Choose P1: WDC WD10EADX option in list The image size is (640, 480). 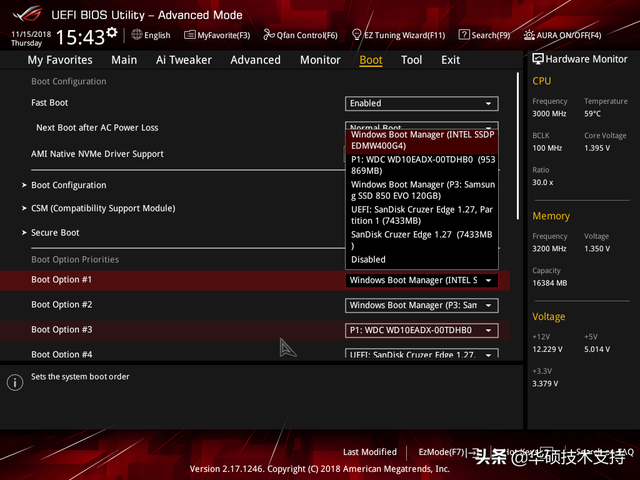[x=422, y=165]
